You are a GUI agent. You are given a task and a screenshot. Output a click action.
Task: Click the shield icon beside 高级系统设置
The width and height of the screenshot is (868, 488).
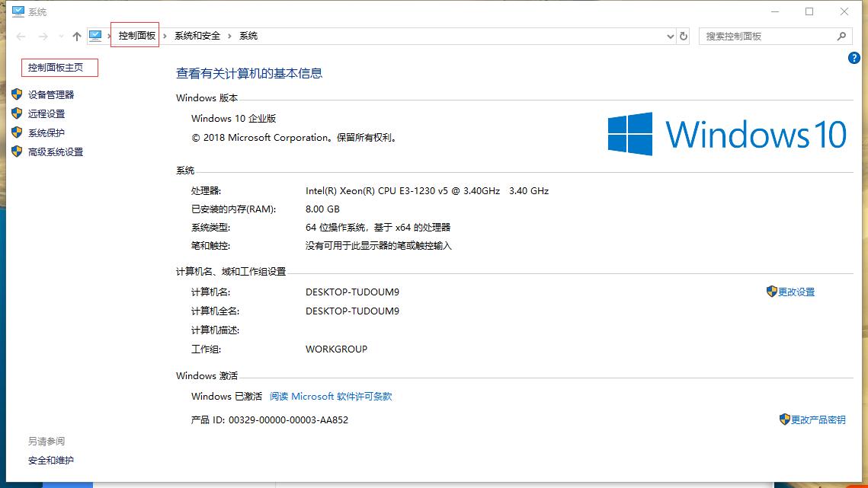pos(18,152)
